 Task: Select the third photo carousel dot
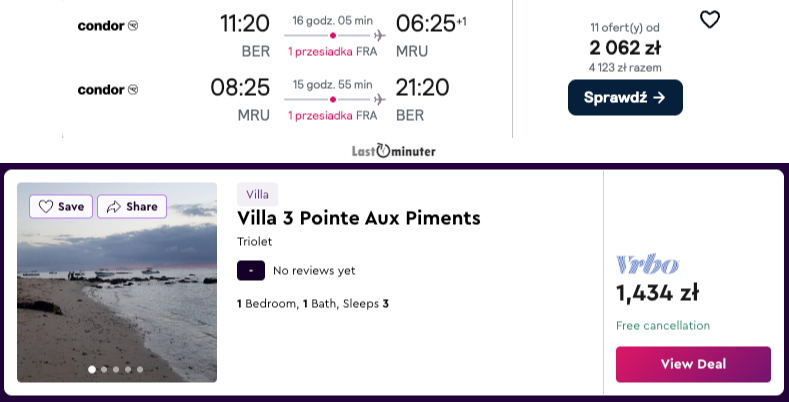[x=116, y=369]
